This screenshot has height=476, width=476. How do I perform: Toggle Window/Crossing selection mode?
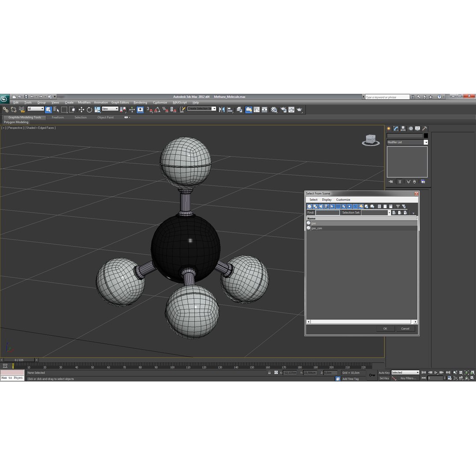[x=72, y=110]
